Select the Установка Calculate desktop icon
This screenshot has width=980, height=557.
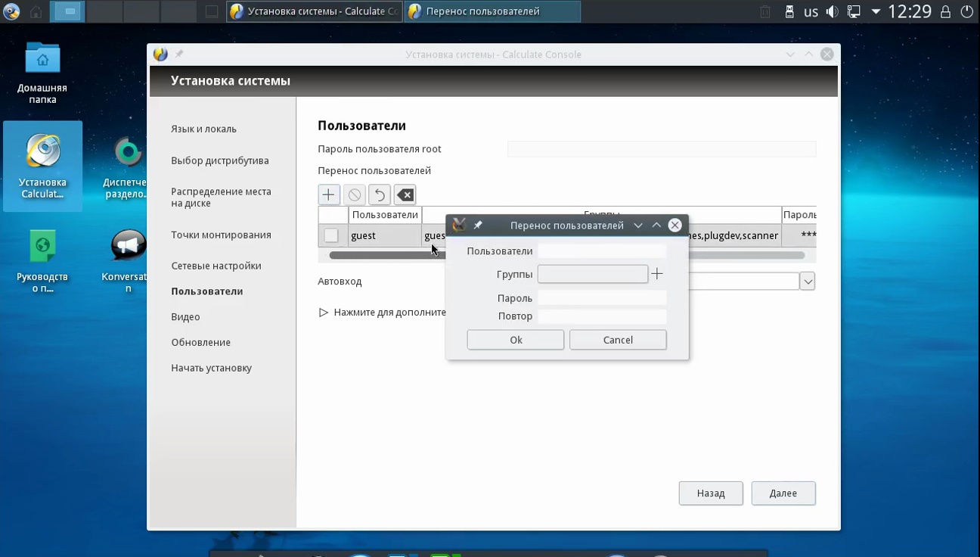pyautogui.click(x=42, y=166)
